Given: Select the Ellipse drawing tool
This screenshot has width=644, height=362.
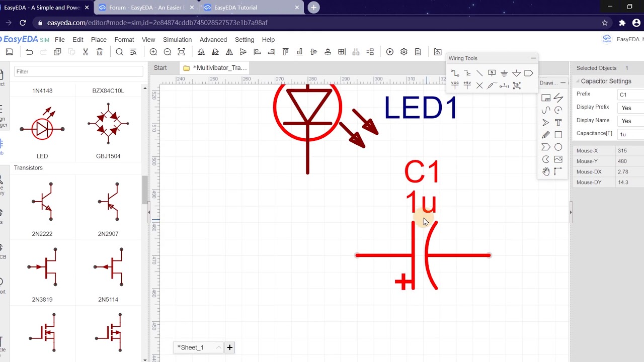Looking at the screenshot, I should click(558, 147).
